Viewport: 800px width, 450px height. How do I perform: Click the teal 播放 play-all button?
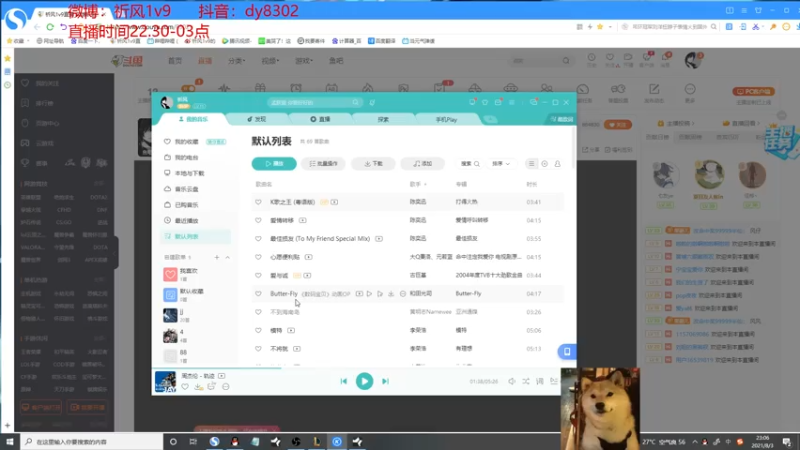point(274,164)
